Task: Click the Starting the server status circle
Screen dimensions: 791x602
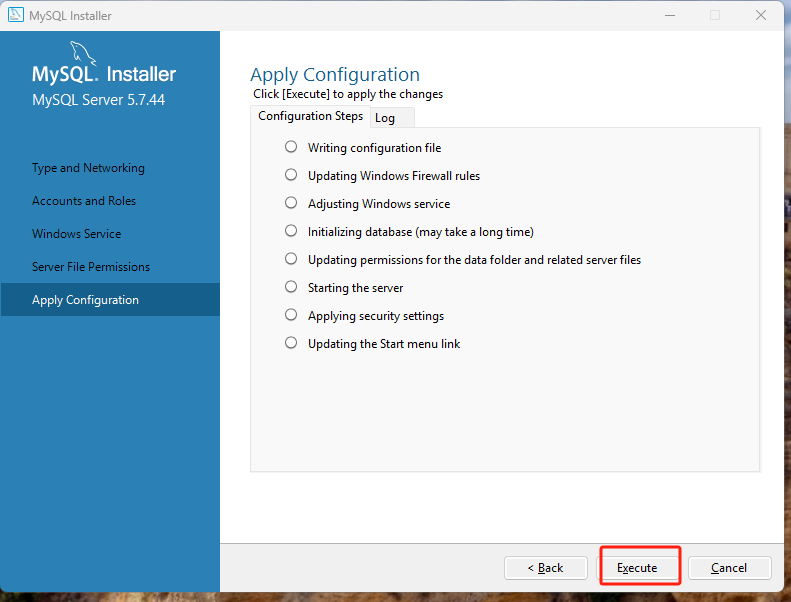Action: click(291, 287)
